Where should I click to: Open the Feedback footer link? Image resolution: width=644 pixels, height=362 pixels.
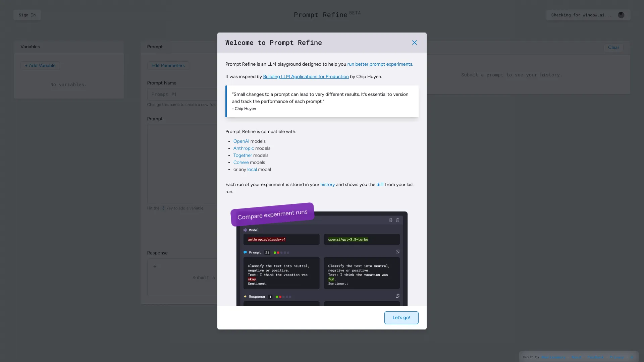coord(595,357)
